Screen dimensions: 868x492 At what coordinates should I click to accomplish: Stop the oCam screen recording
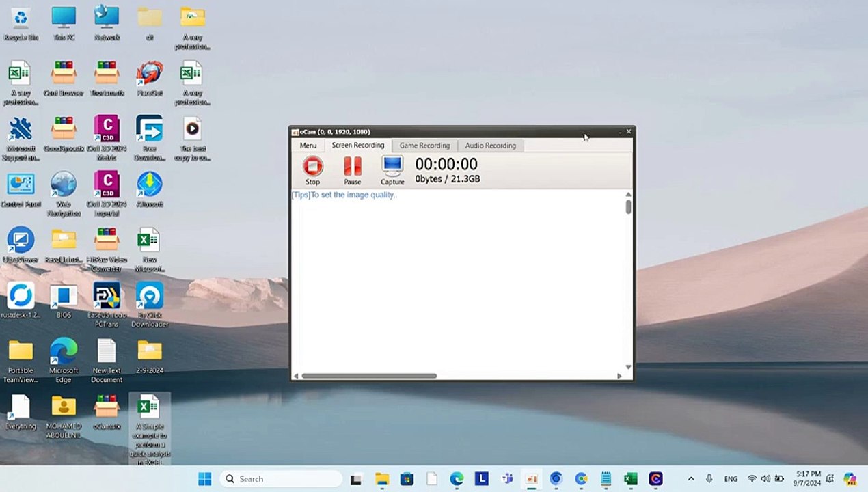[x=312, y=169]
